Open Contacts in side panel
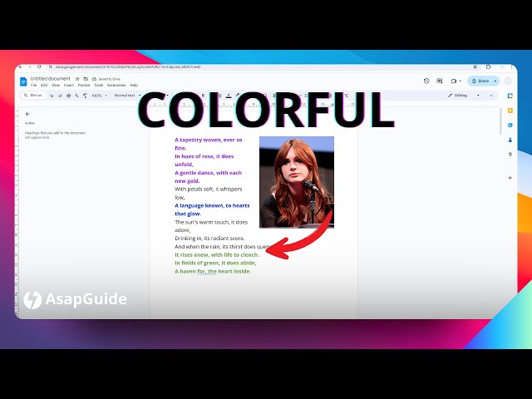The width and height of the screenshot is (532, 399). pos(510,140)
